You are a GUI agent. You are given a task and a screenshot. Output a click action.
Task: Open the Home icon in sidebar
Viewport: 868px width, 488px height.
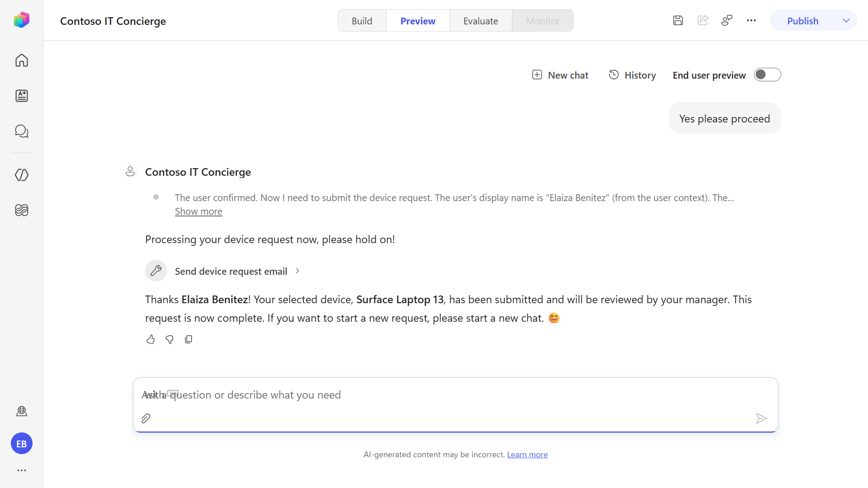click(21, 60)
